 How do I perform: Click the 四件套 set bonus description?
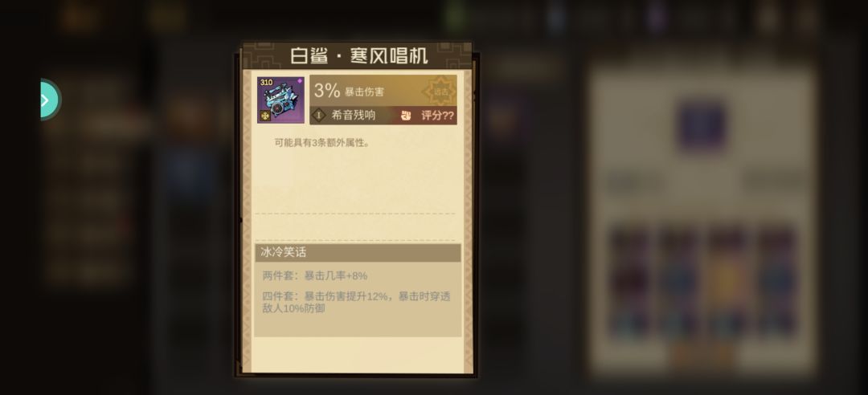point(357,302)
